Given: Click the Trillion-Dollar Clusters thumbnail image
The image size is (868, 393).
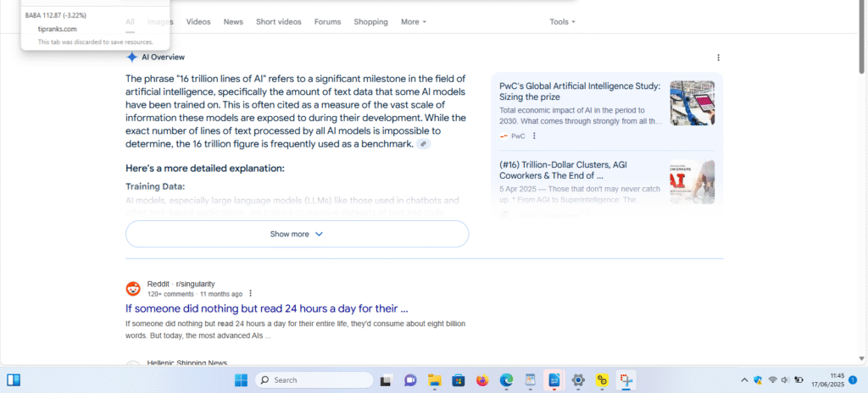Looking at the screenshot, I should 692,182.
